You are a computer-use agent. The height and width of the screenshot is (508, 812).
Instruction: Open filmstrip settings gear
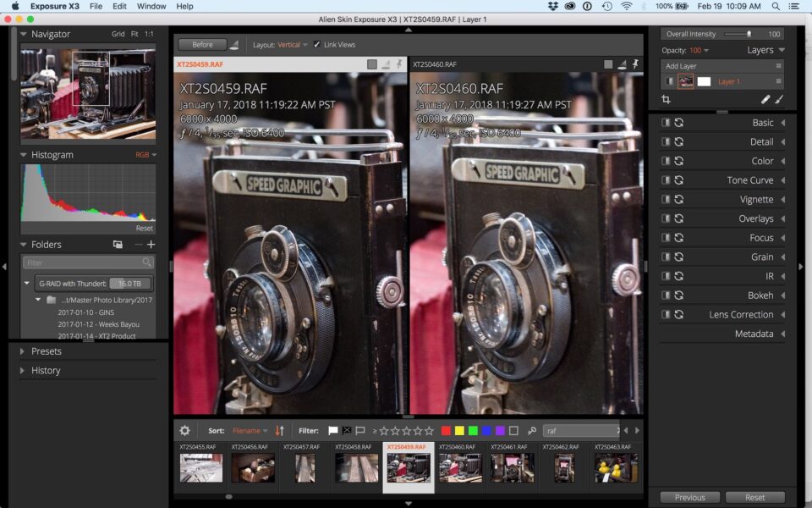coord(185,430)
